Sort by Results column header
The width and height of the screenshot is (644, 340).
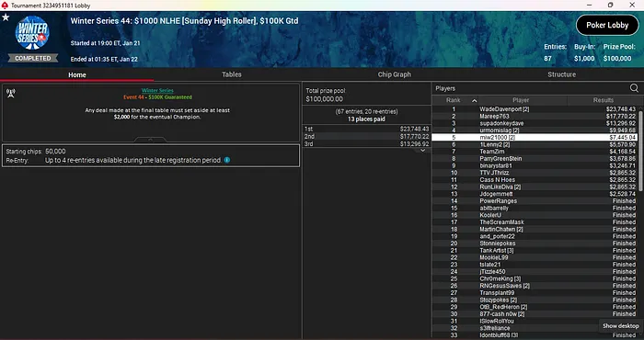tap(603, 100)
